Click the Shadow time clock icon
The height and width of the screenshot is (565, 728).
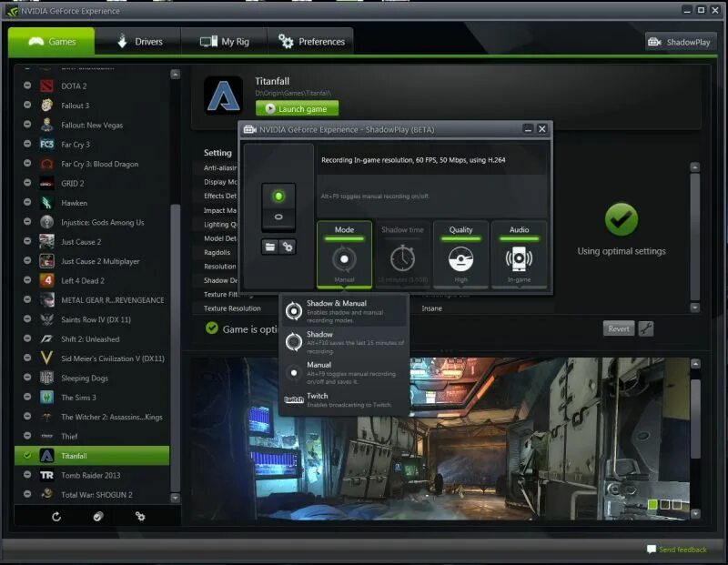402,258
